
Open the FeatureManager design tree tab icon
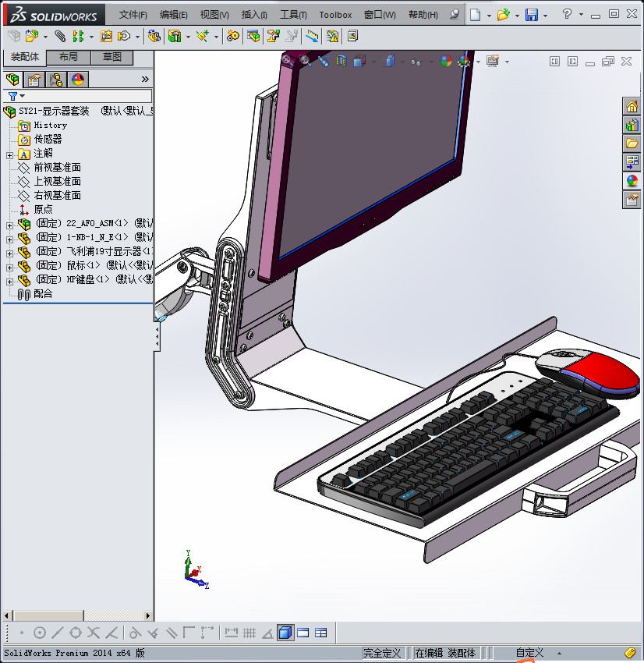coord(12,80)
